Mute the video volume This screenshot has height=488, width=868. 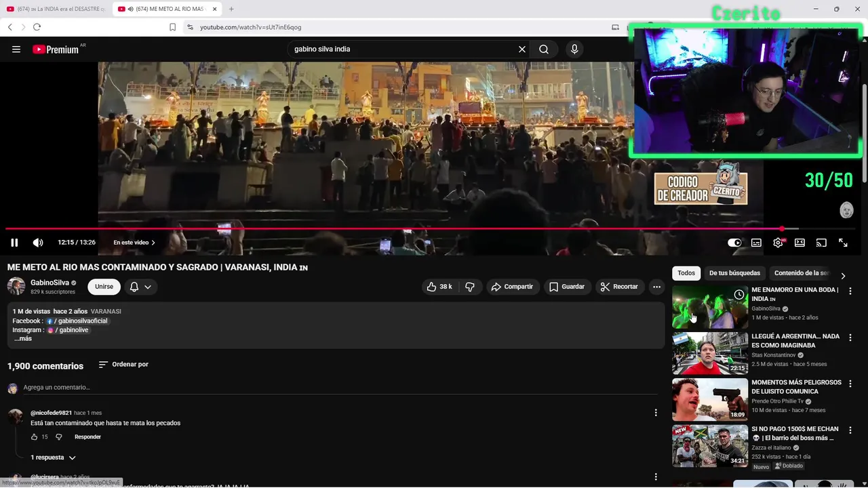(38, 243)
